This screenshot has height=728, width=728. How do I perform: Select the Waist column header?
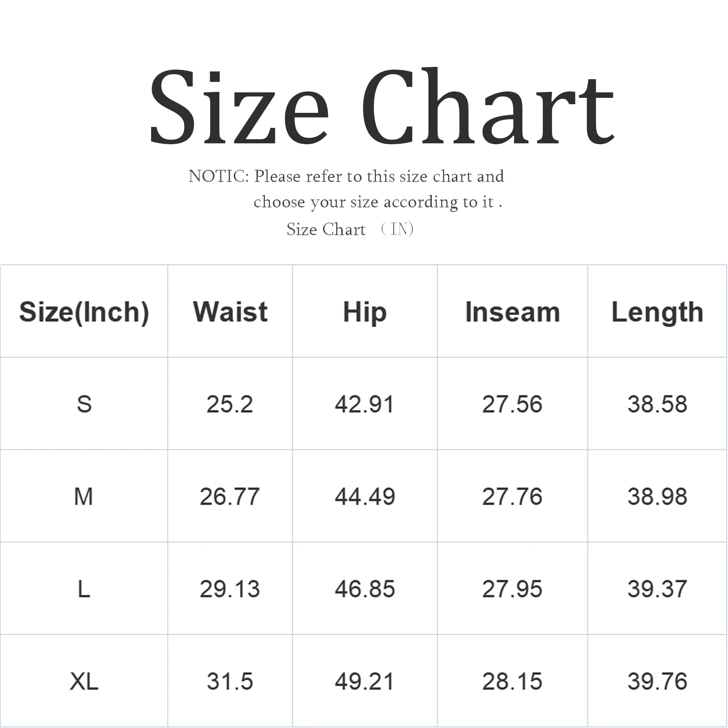(x=230, y=312)
